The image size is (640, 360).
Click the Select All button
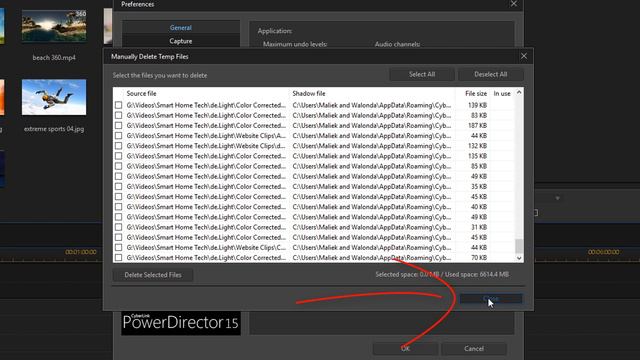[422, 74]
